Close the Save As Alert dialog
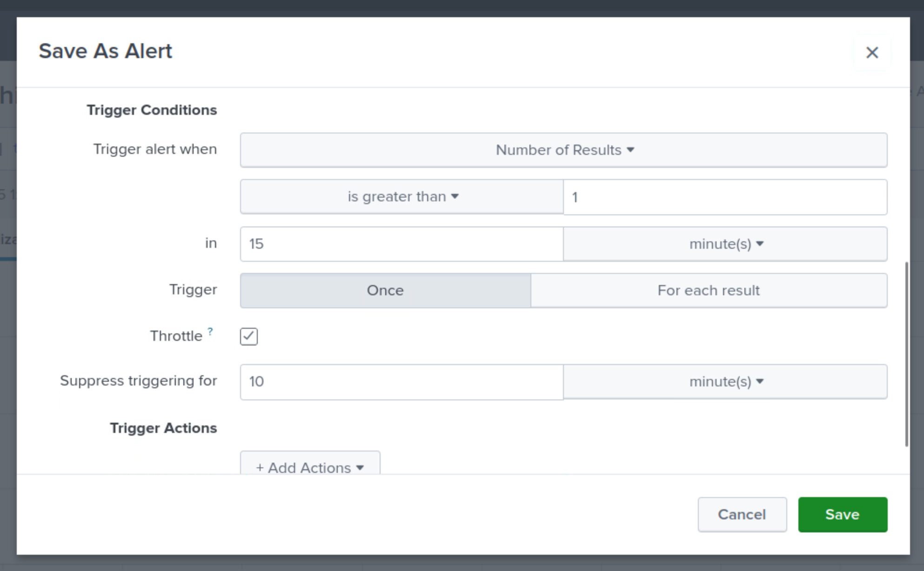 click(x=872, y=52)
